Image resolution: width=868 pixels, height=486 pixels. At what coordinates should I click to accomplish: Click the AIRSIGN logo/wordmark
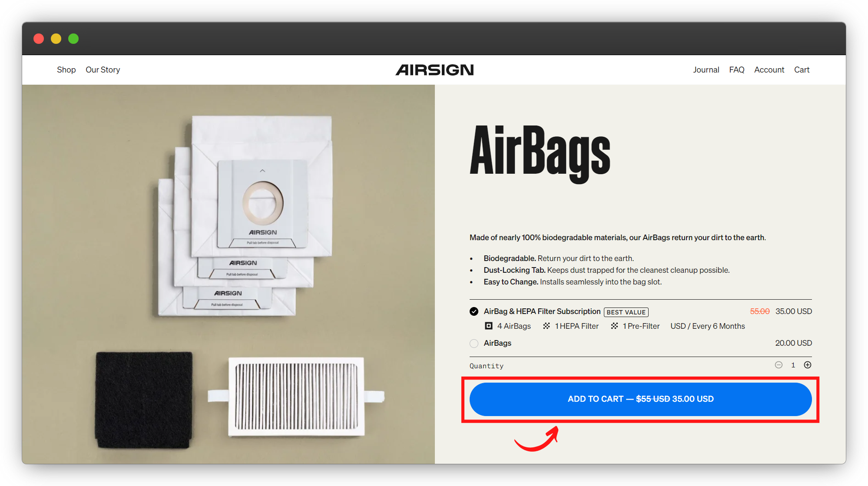[434, 69]
